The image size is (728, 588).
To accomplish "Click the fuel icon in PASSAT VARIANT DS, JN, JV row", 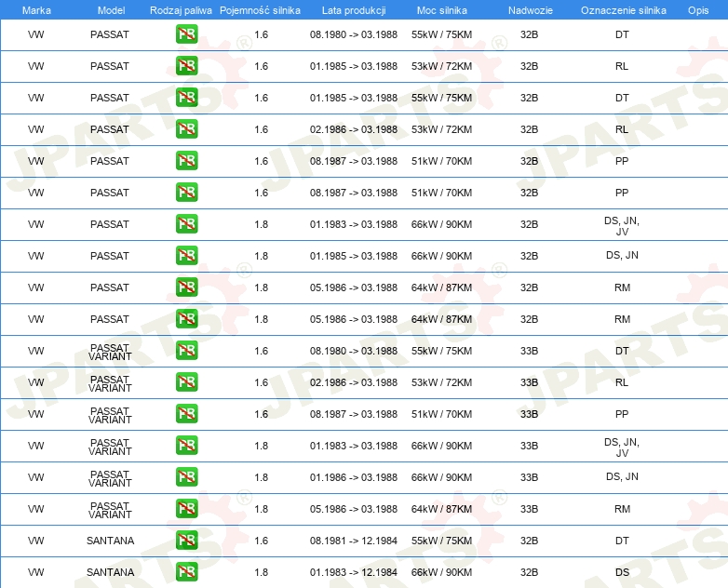I will [x=186, y=446].
